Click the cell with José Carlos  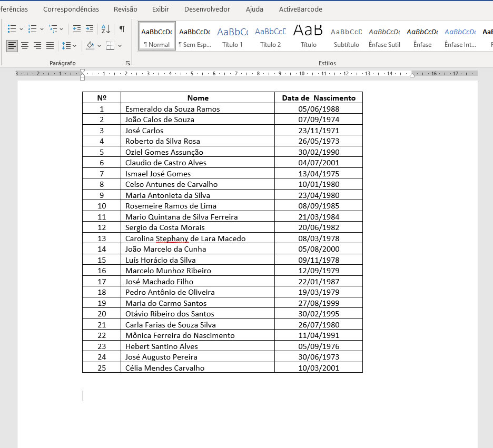(x=198, y=131)
